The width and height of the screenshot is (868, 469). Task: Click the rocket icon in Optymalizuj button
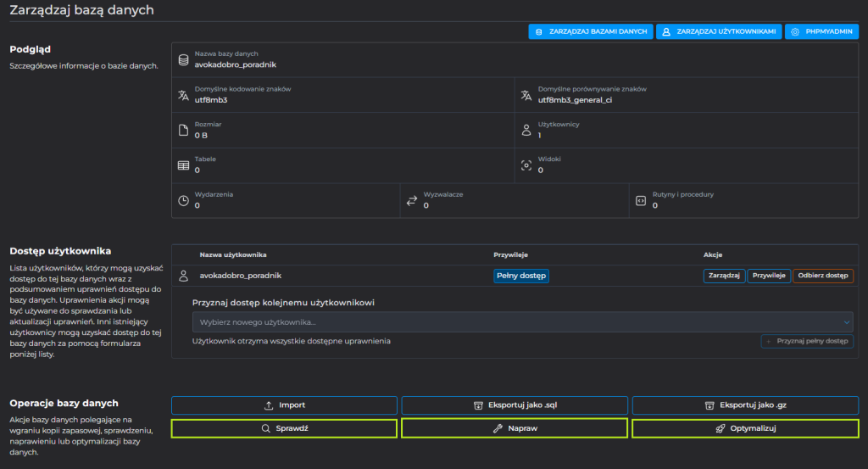(x=721, y=428)
